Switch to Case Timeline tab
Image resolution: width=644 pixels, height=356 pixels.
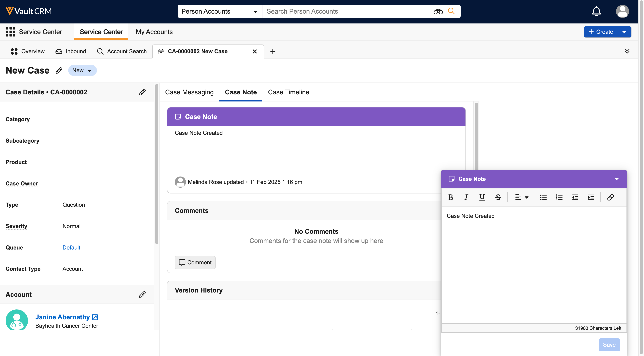[x=288, y=92]
